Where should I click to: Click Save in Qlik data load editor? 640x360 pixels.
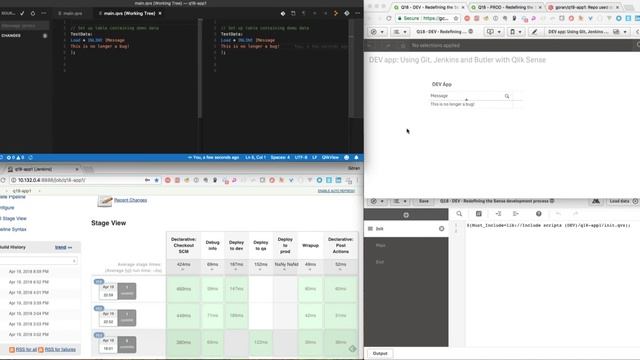424,201
